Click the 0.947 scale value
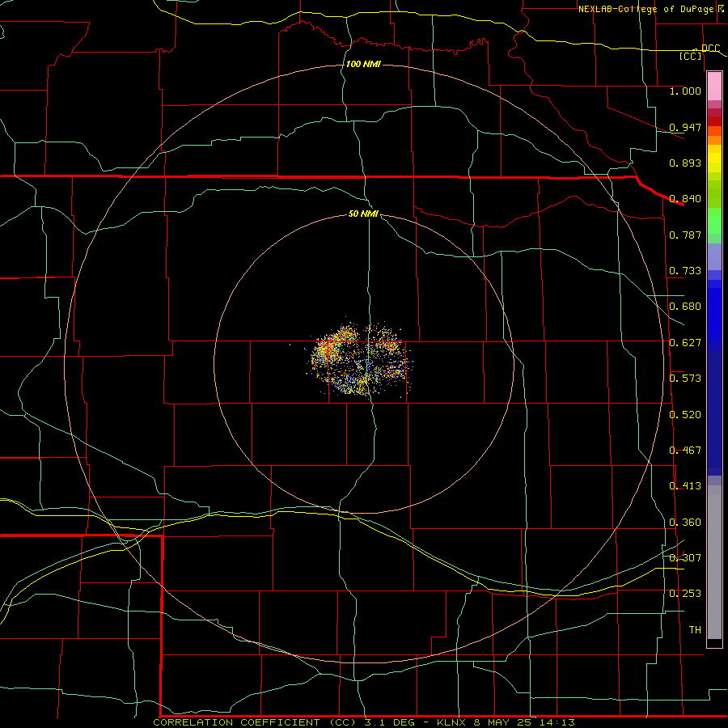Viewport: 728px width, 728px height. 685,127
